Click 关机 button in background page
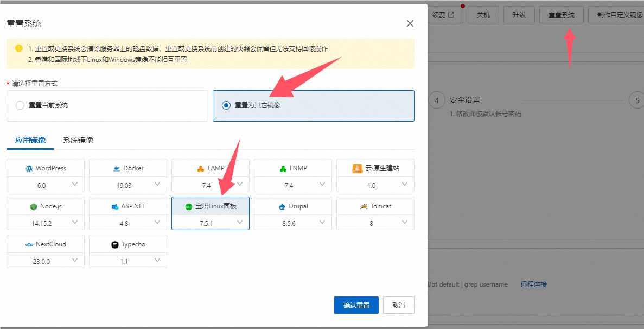Image resolution: width=644 pixels, height=329 pixels. pos(483,15)
